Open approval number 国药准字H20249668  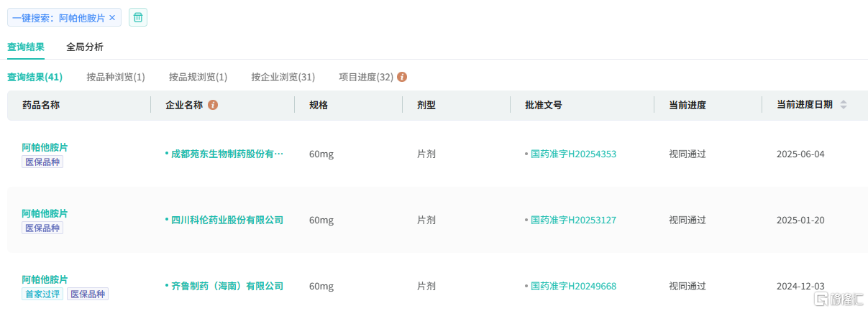573,286
